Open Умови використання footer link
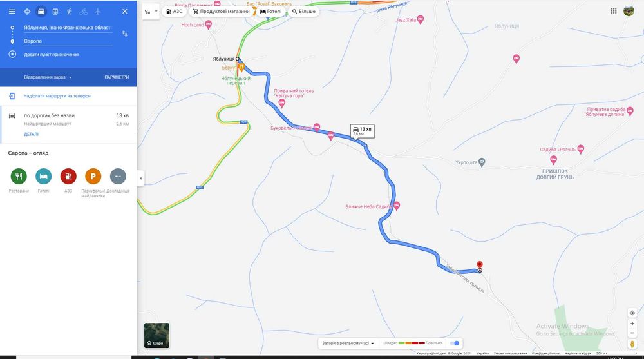The width and height of the screenshot is (644, 359). pos(510,353)
